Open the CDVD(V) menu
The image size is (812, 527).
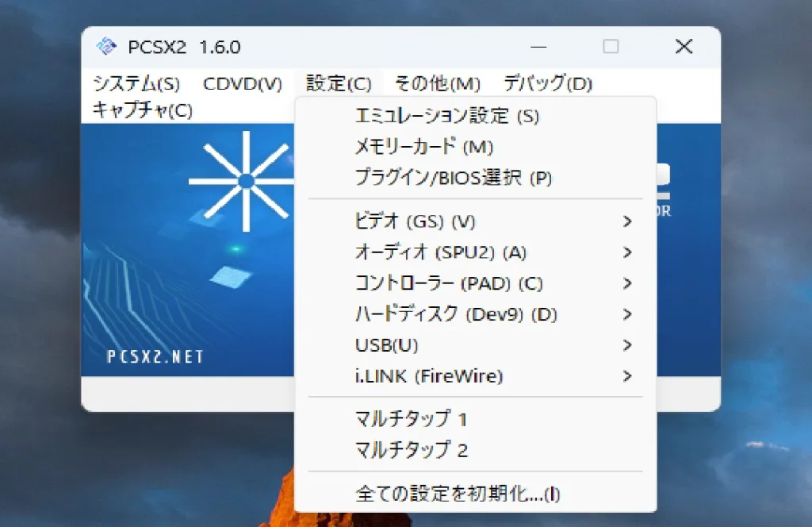(x=243, y=83)
